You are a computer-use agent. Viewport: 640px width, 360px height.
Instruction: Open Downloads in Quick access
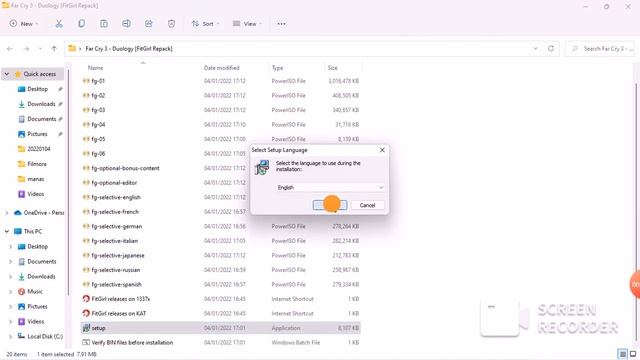pos(41,104)
